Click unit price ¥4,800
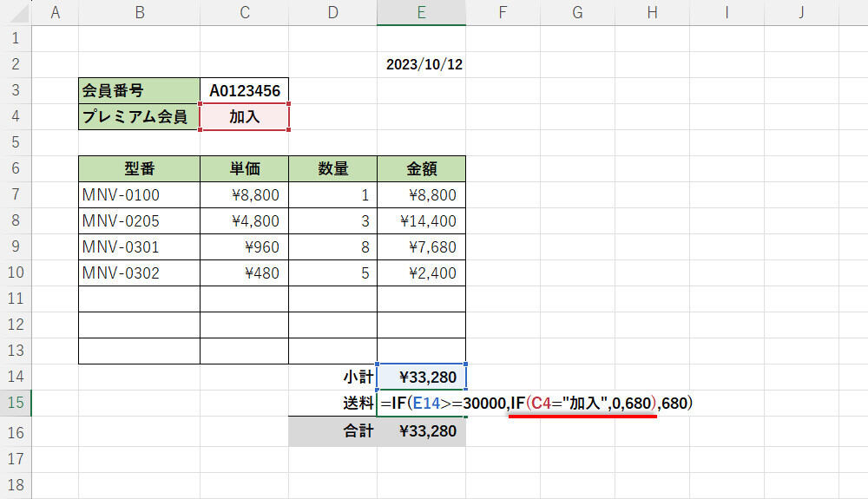Image resolution: width=868 pixels, height=499 pixels. click(x=244, y=220)
